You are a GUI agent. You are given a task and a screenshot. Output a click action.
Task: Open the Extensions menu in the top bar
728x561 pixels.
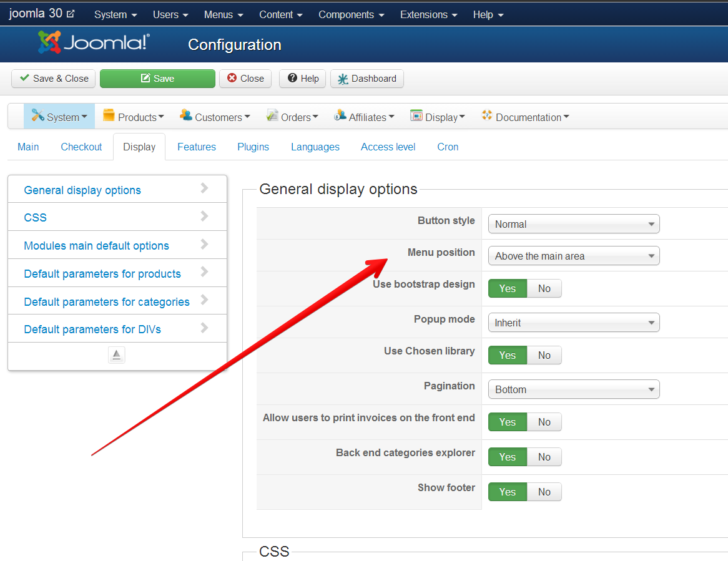[x=428, y=14]
